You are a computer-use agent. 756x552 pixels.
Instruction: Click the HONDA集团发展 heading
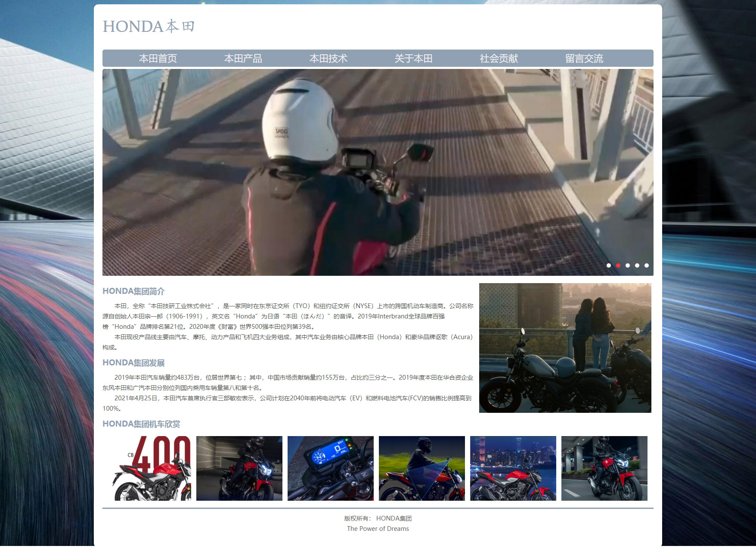(133, 363)
